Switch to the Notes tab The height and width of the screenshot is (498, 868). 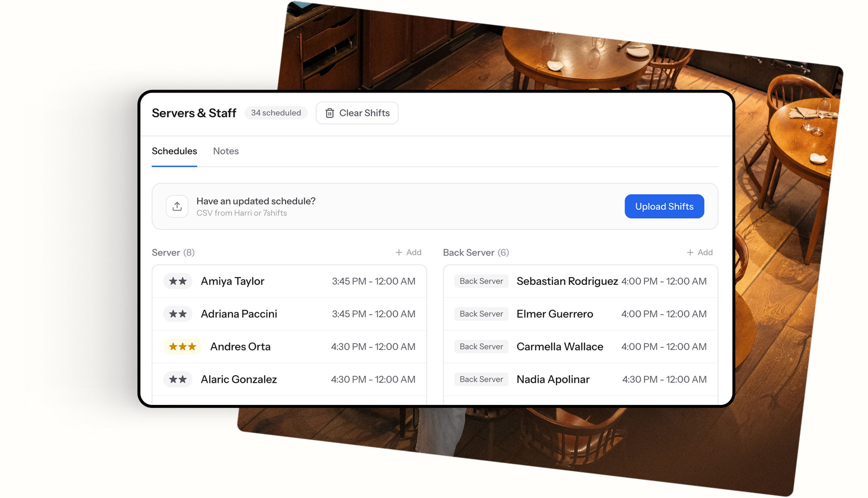coord(226,151)
